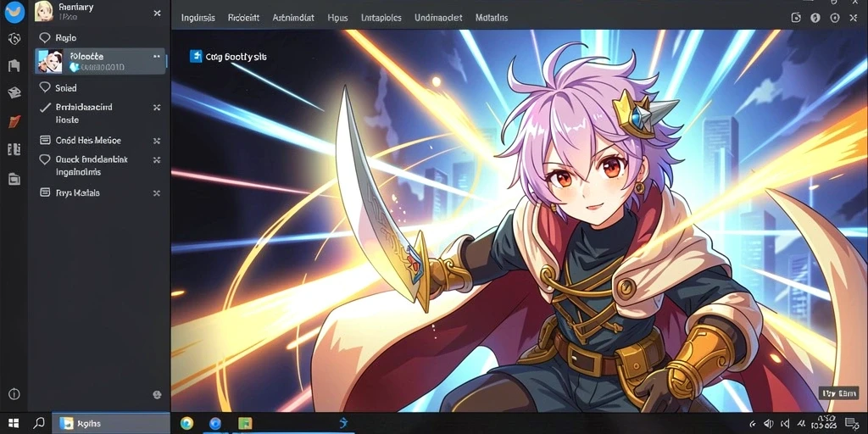Collapse the profile header using the top x icon
Screen dimensions: 868x434
(157, 13)
